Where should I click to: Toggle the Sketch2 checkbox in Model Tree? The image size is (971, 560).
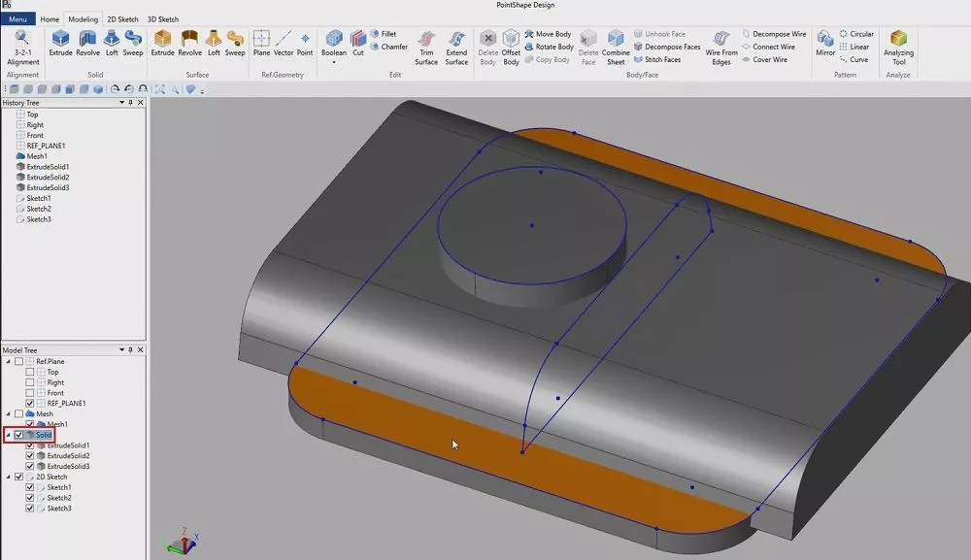[30, 498]
